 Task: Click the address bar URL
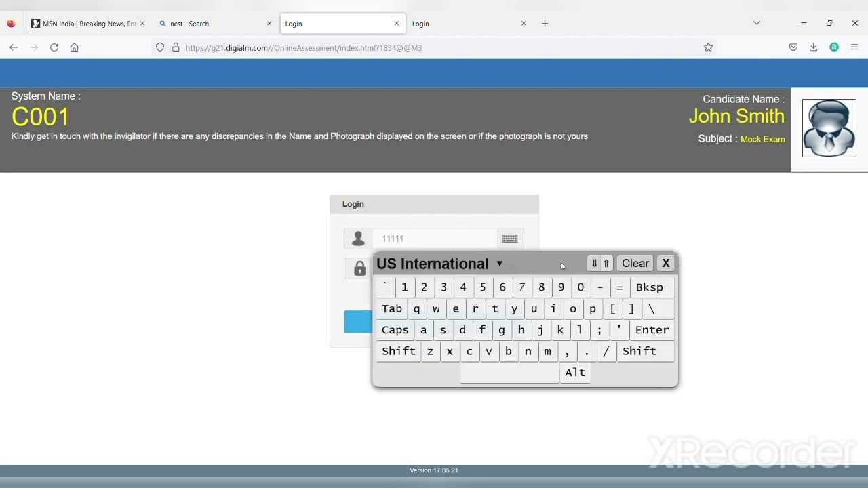click(304, 48)
